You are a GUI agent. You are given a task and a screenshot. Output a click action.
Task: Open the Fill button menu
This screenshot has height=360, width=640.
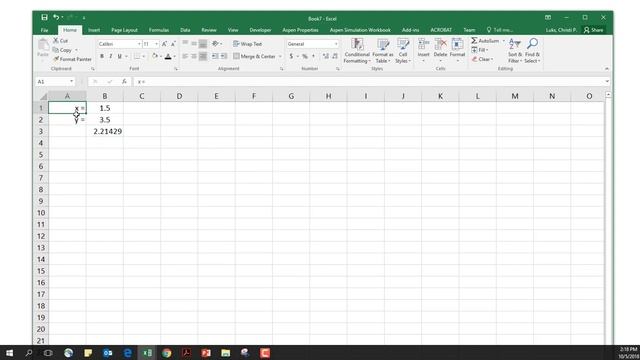(x=480, y=50)
